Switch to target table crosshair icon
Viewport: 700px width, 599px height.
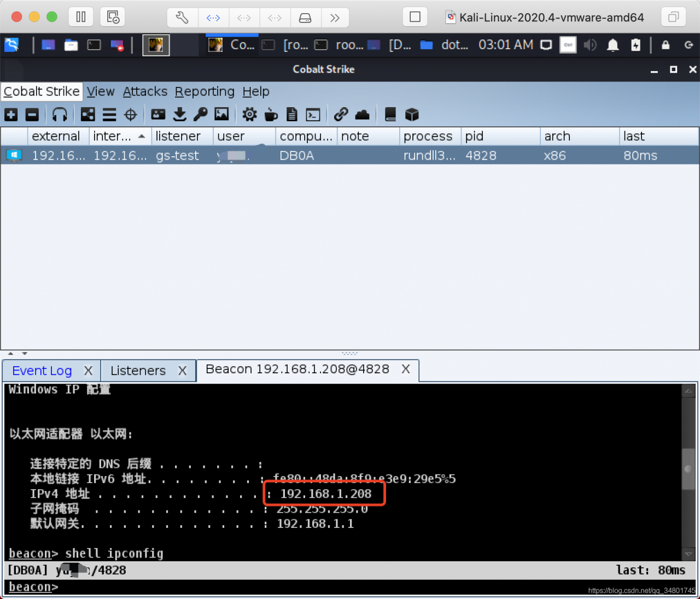point(131,114)
